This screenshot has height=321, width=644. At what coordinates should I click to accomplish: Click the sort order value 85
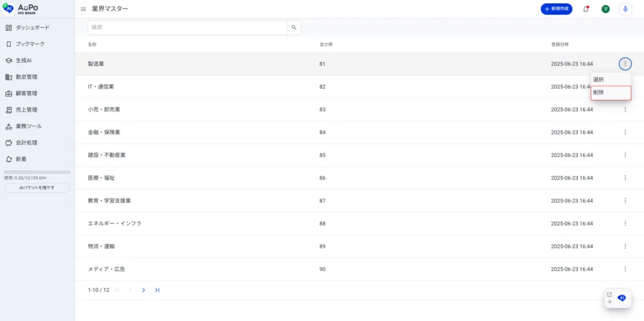pyautogui.click(x=322, y=155)
